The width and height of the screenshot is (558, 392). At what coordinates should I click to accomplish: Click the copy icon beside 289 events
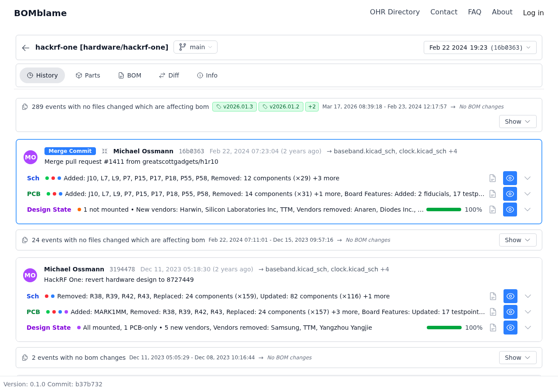point(25,107)
